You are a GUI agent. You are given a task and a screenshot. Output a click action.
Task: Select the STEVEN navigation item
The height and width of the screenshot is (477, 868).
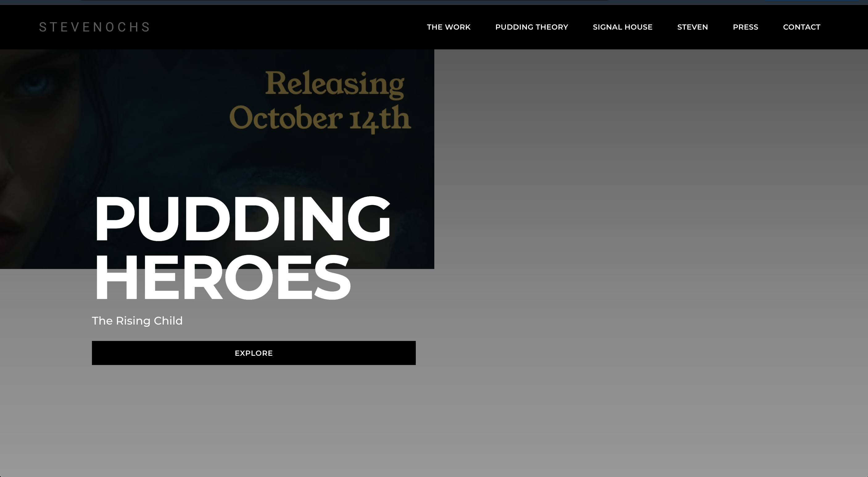tap(692, 27)
